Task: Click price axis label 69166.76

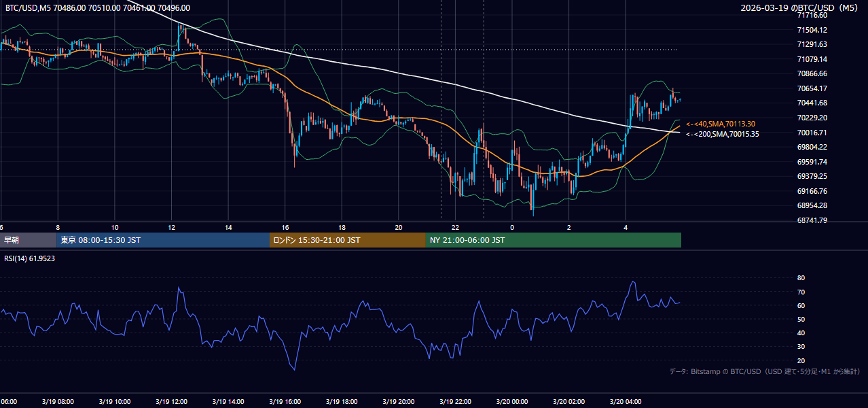Action: pyautogui.click(x=812, y=191)
